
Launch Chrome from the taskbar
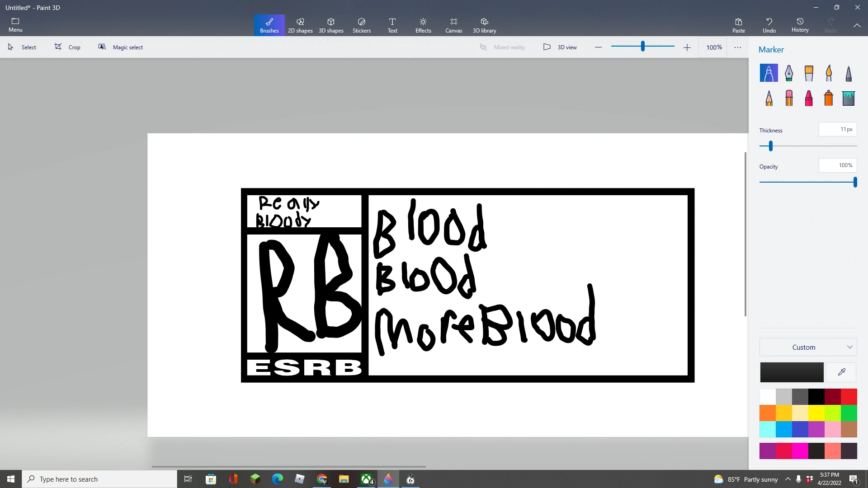(322, 479)
